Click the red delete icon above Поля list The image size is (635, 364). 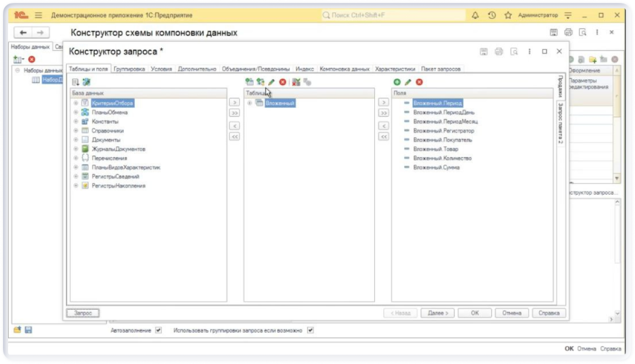pyautogui.click(x=419, y=82)
